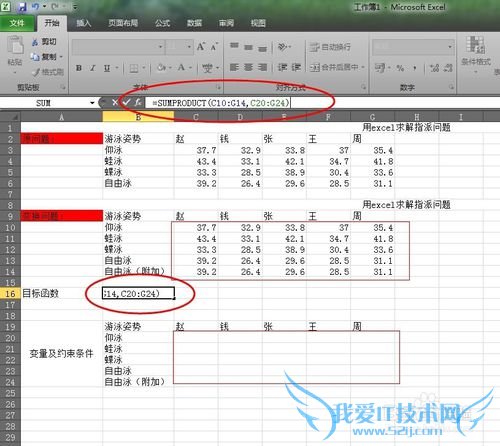Switch to the Home (开始) tab
The image size is (500, 446).
pos(52,23)
